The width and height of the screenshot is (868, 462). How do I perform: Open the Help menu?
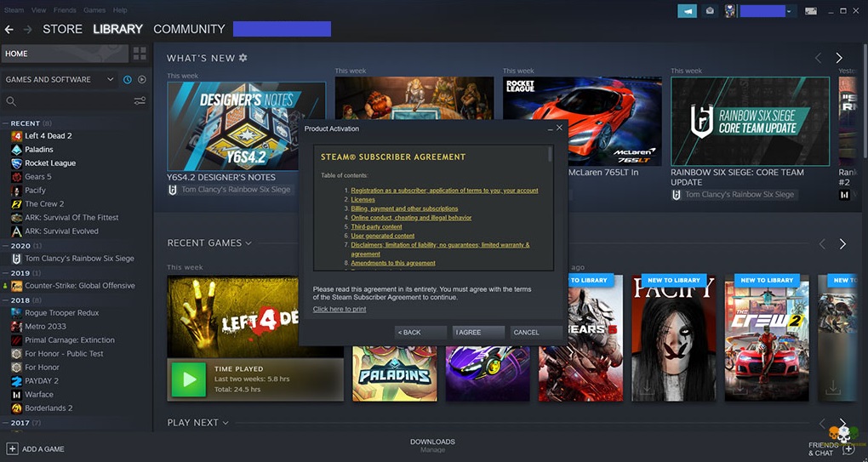(120, 10)
